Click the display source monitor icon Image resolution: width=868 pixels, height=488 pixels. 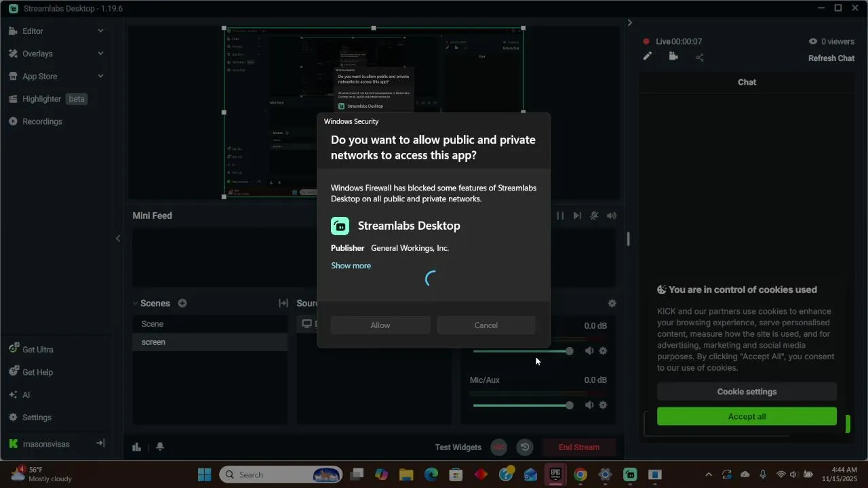tap(307, 324)
